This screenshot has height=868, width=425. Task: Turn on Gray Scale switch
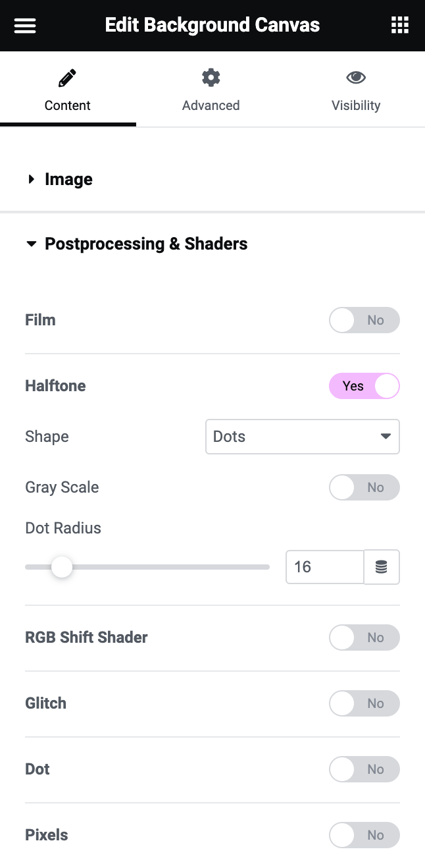(x=364, y=487)
